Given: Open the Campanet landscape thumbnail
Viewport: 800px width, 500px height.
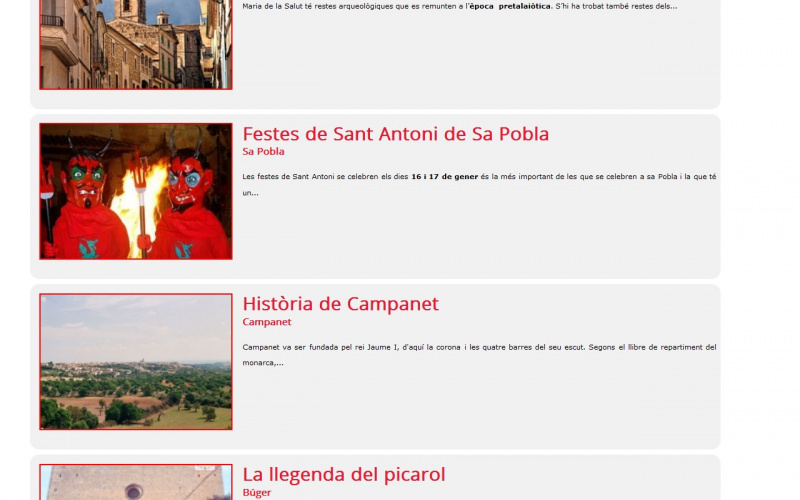Looking at the screenshot, I should tap(136, 362).
